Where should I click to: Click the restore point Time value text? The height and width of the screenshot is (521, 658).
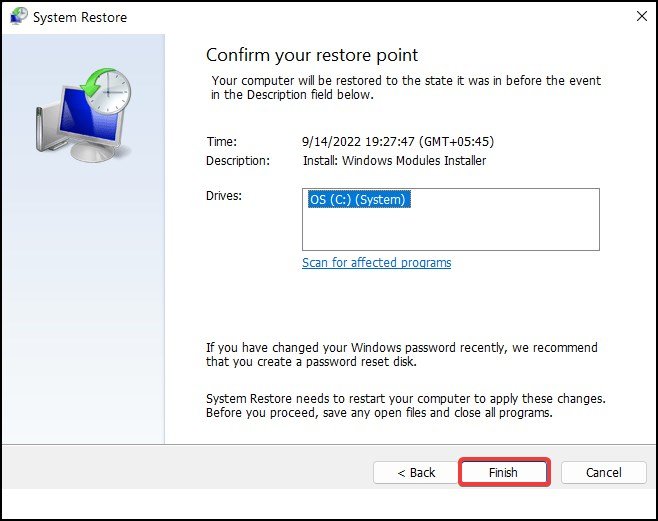point(398,141)
